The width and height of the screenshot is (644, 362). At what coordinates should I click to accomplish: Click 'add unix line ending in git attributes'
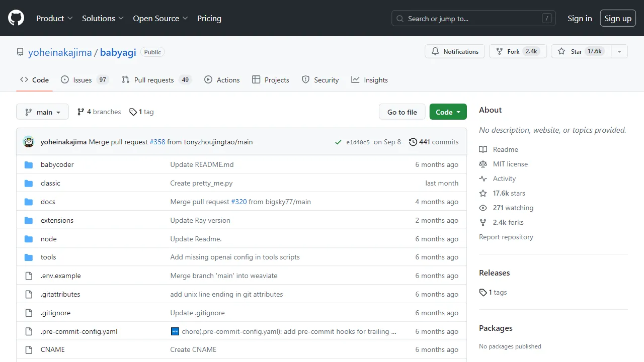(x=226, y=294)
